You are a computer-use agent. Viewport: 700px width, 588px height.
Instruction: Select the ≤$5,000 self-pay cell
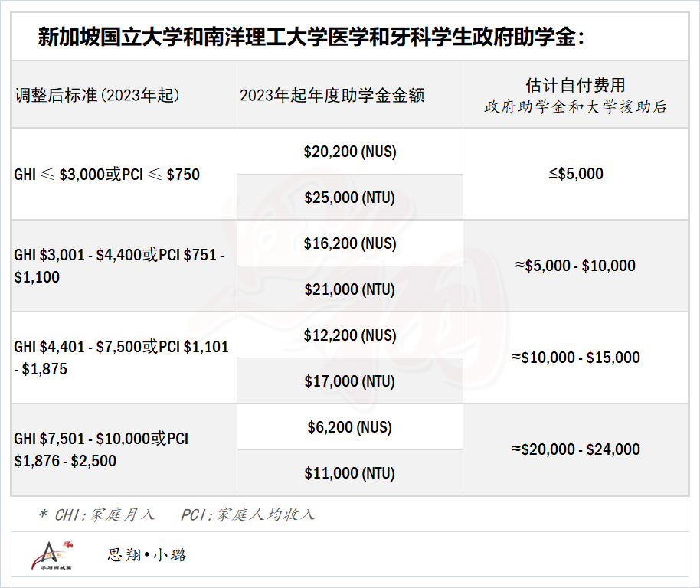pyautogui.click(x=576, y=174)
